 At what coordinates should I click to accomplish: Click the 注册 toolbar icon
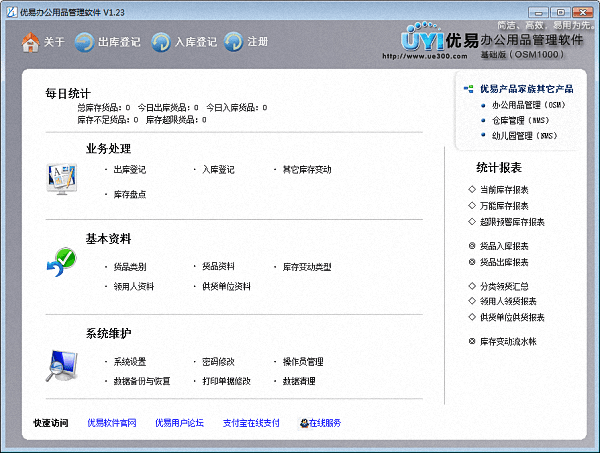(233, 42)
